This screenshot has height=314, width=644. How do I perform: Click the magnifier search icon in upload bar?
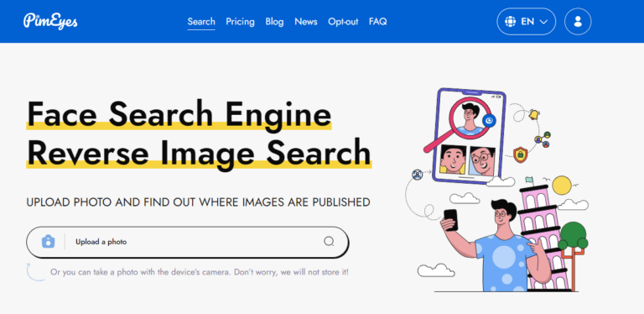(x=329, y=241)
